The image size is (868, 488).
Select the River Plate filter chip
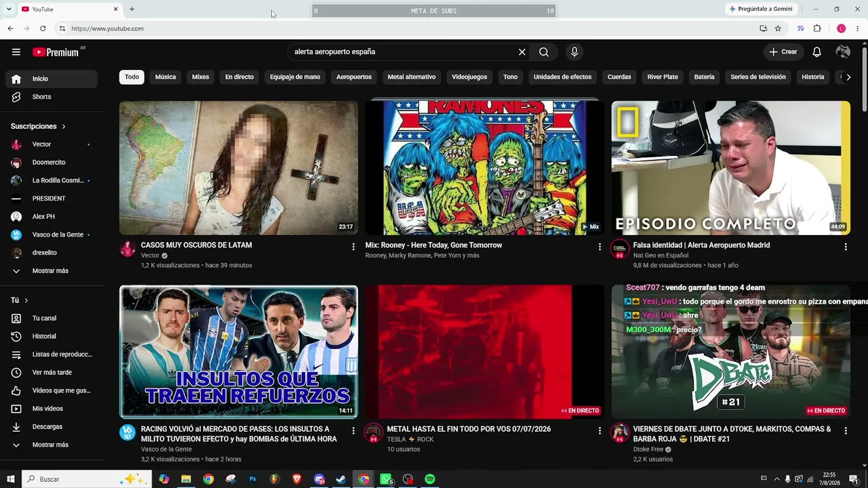pos(663,77)
